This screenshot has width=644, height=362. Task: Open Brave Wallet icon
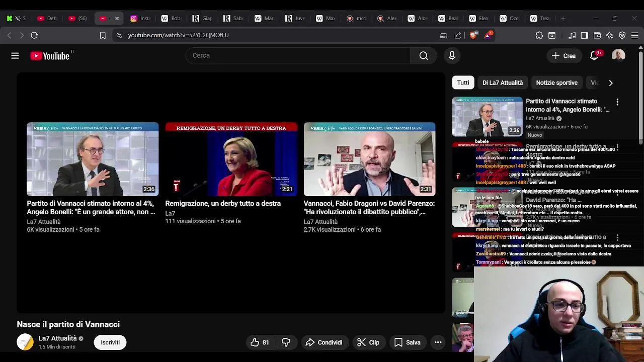click(597, 35)
